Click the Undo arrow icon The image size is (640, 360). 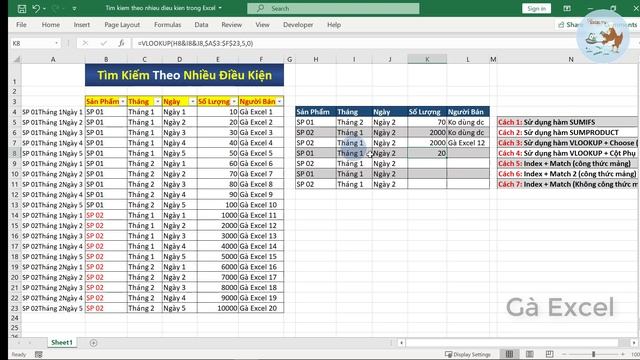coord(36,8)
